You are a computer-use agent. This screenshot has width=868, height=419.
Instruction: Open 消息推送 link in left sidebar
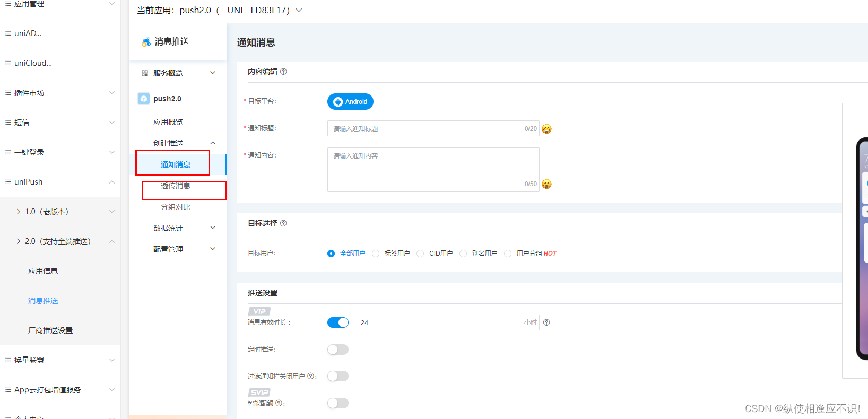point(43,301)
